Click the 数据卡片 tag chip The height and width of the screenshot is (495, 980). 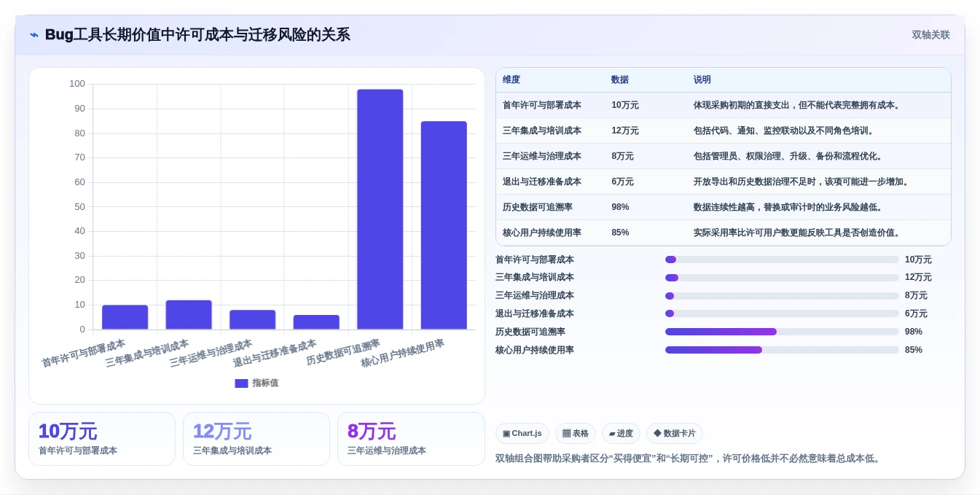point(675,434)
